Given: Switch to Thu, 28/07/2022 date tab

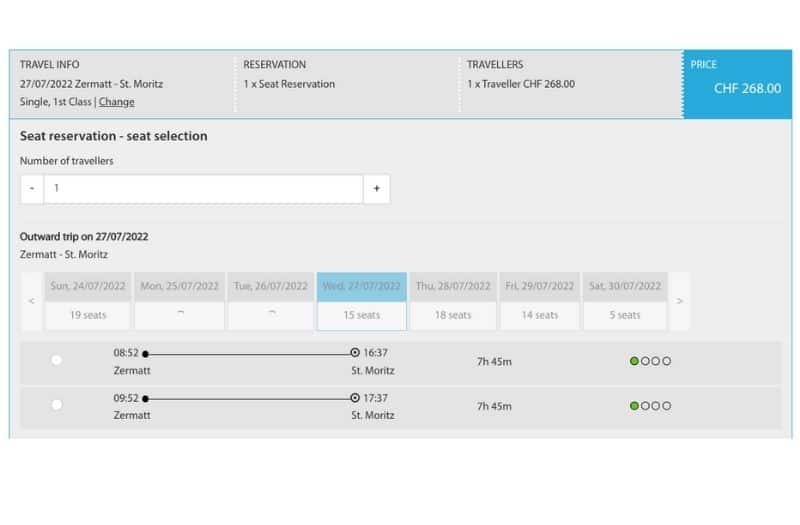Looking at the screenshot, I should pyautogui.click(x=453, y=300).
